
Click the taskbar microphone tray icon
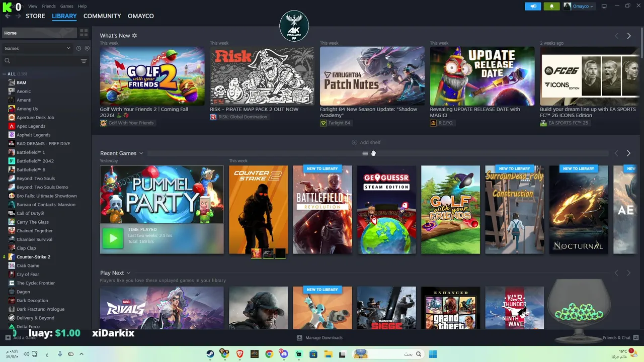(60, 354)
